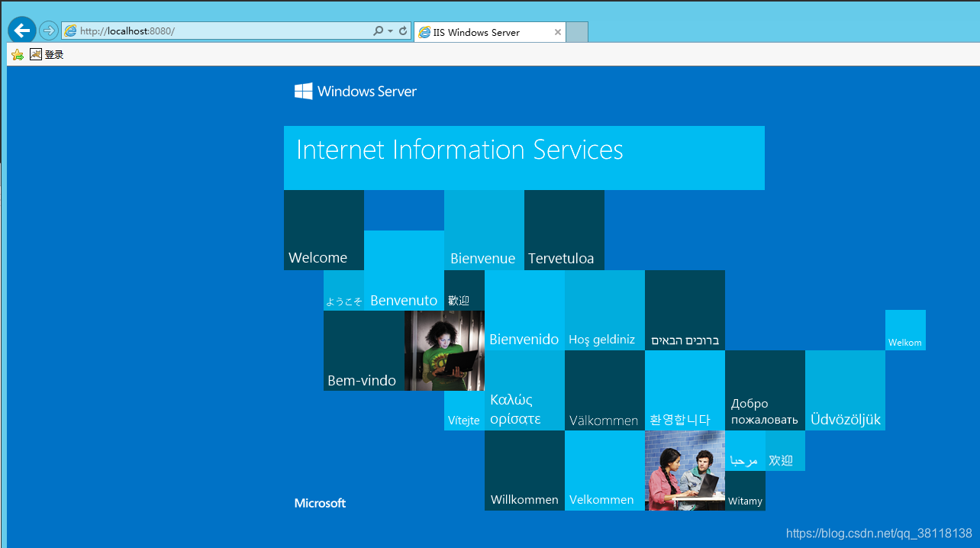Refresh the page with the reload icon
980x548 pixels.
(x=403, y=31)
